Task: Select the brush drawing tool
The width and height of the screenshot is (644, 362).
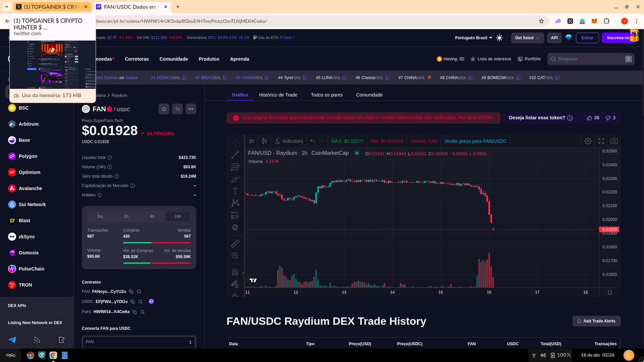Action: point(235,179)
